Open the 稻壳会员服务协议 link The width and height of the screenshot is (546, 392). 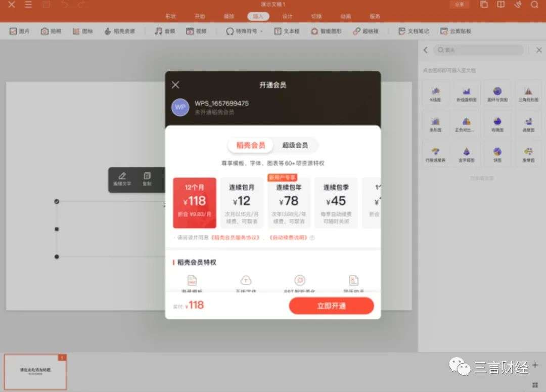pos(236,238)
